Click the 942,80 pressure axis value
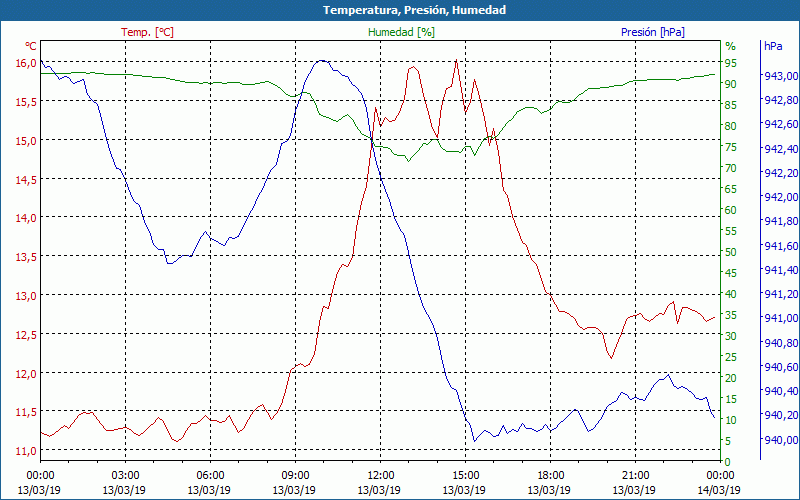Viewport: 800px width, 500px height. coord(781,99)
